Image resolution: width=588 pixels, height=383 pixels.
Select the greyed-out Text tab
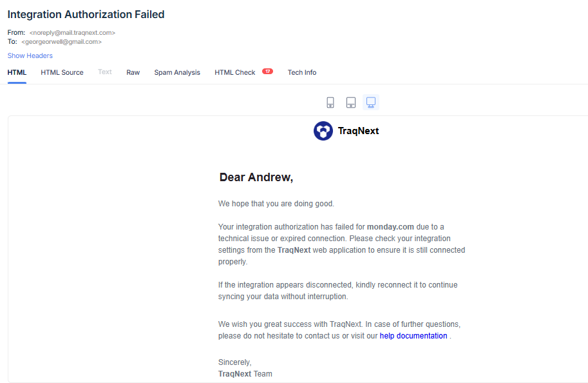105,72
